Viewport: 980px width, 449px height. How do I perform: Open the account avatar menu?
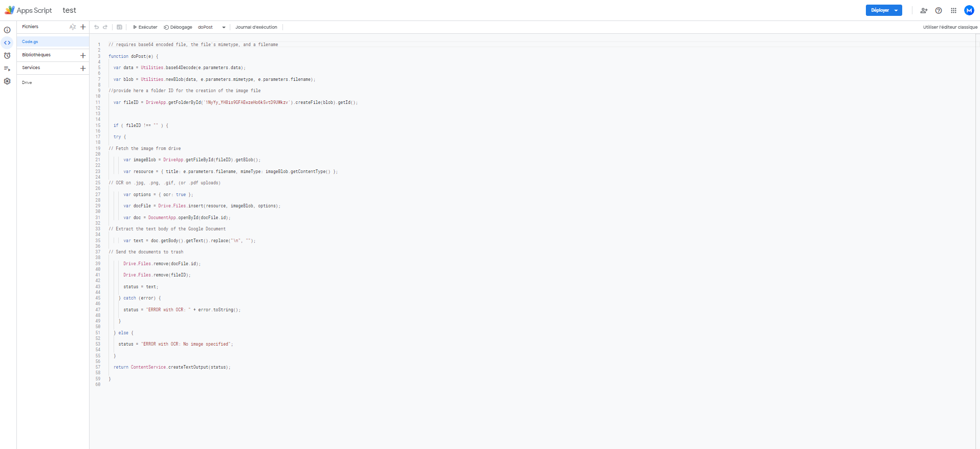point(969,10)
